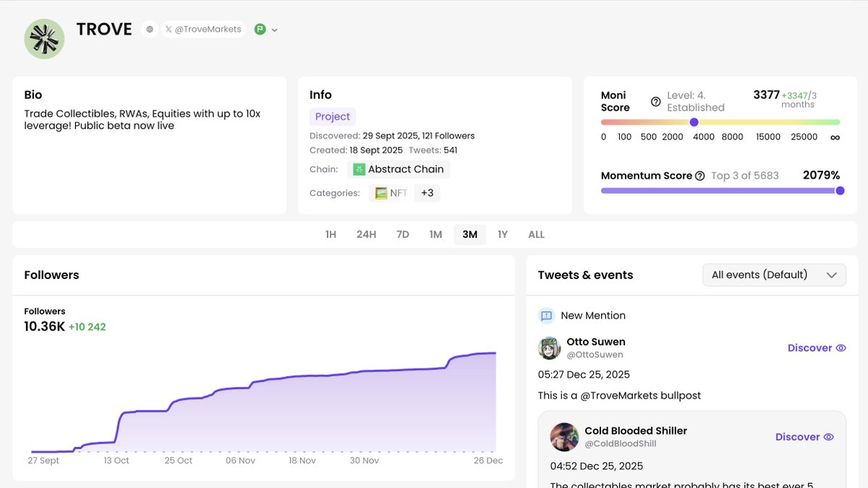Click the TROVE project logo avatar

point(45,38)
